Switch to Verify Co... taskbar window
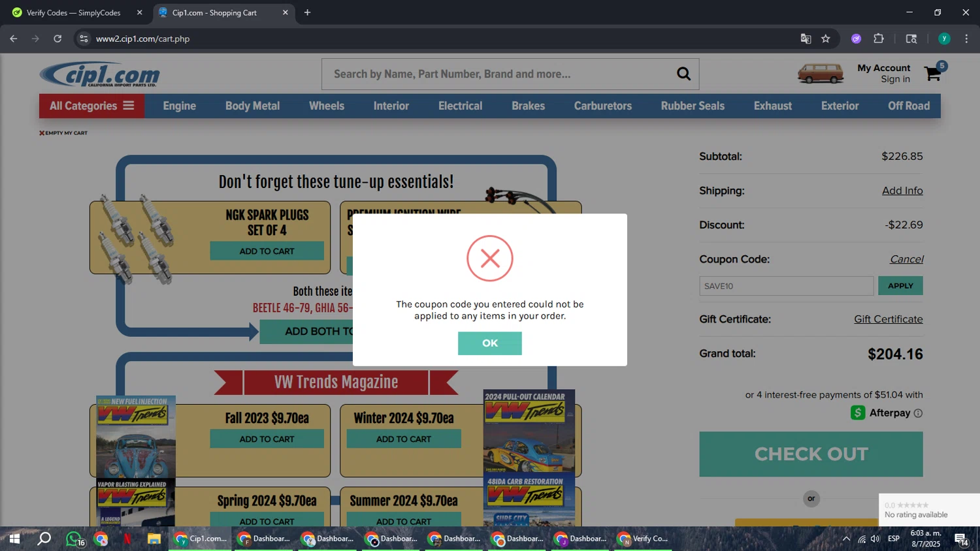 [644, 539]
